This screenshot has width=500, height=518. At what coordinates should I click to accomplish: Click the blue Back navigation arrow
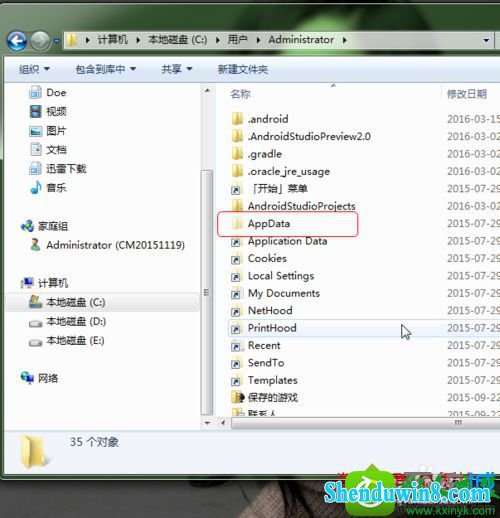[x=17, y=41]
